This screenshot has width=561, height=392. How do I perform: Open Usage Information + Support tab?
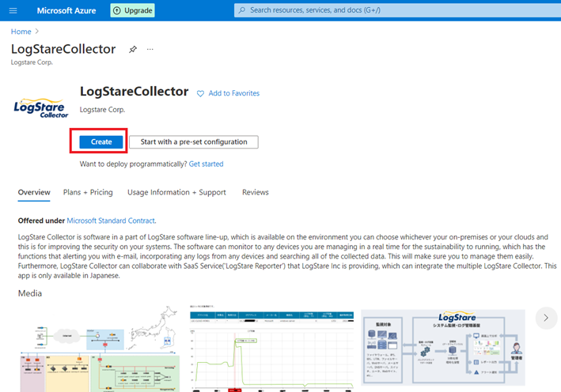point(176,192)
